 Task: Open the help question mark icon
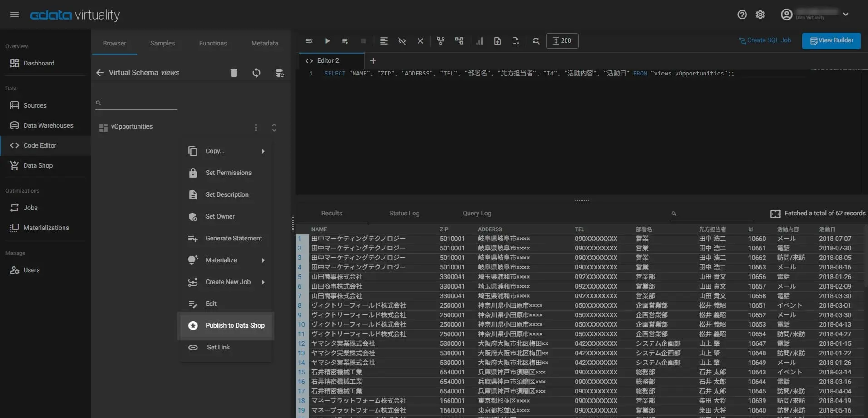[x=742, y=15]
